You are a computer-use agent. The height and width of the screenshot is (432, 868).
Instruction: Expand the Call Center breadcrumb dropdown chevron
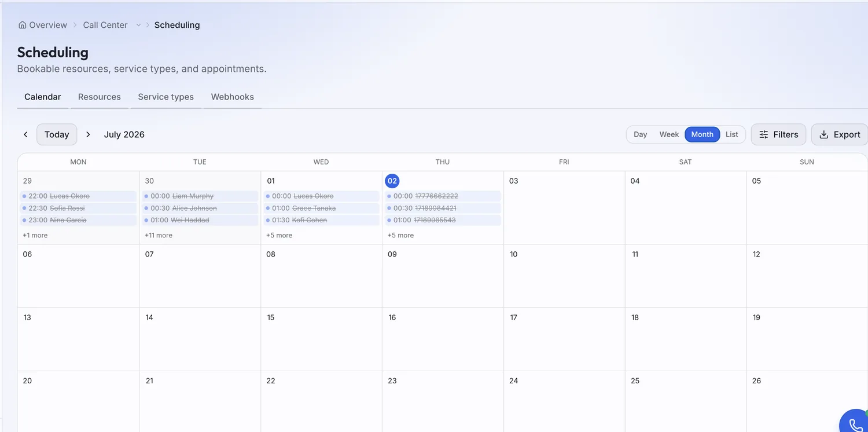pos(138,25)
